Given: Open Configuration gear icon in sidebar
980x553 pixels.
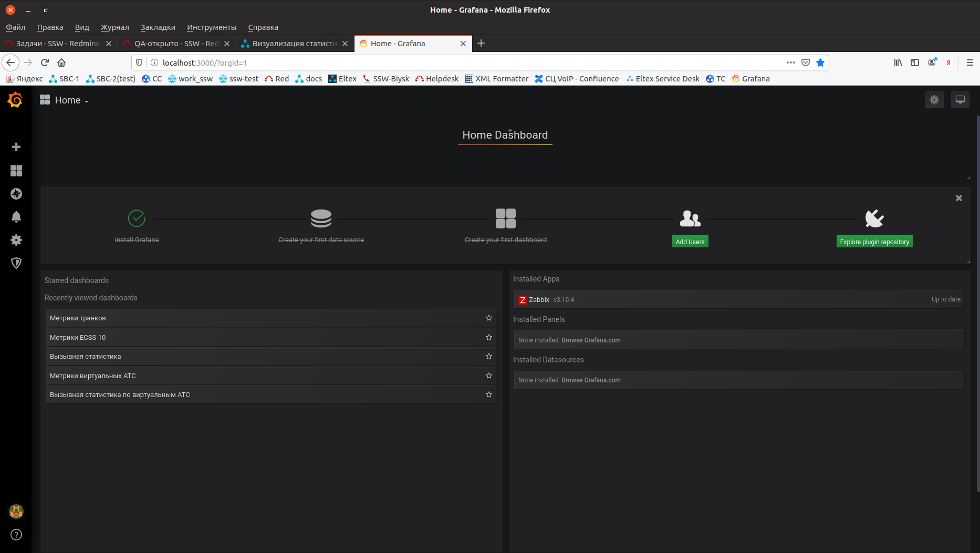Looking at the screenshot, I should coord(16,240).
